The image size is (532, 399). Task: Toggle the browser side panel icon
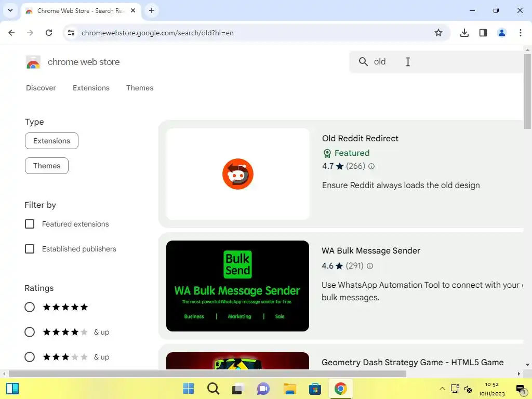483,33
